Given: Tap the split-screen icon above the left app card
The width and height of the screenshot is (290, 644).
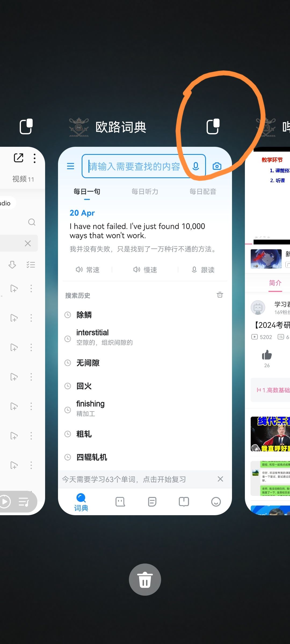Looking at the screenshot, I should [x=26, y=126].
